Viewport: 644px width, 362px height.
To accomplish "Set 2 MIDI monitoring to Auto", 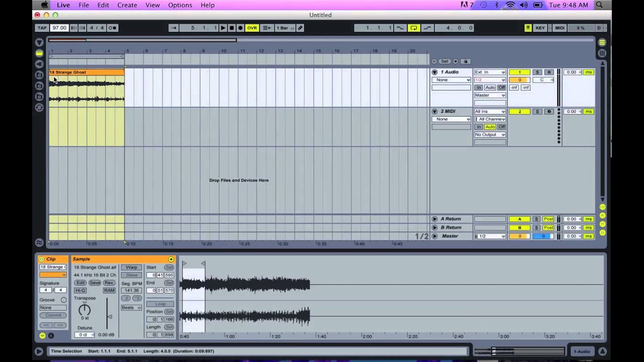I will point(490,127).
